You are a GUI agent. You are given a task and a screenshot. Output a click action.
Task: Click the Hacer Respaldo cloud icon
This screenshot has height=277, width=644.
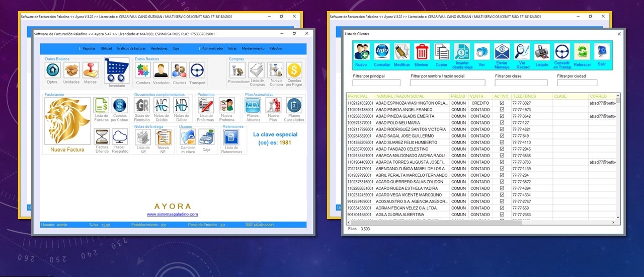click(x=120, y=137)
